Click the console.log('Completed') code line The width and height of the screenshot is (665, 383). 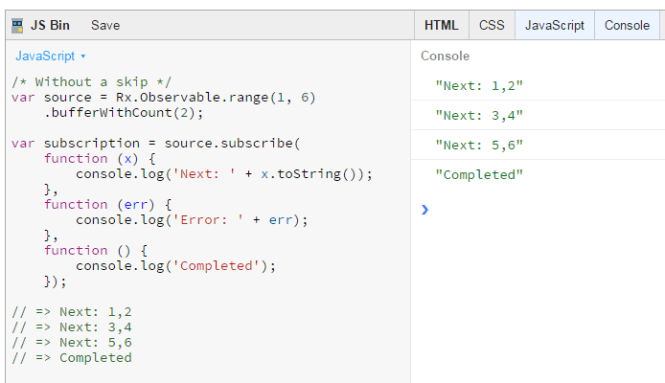pyautogui.click(x=176, y=266)
